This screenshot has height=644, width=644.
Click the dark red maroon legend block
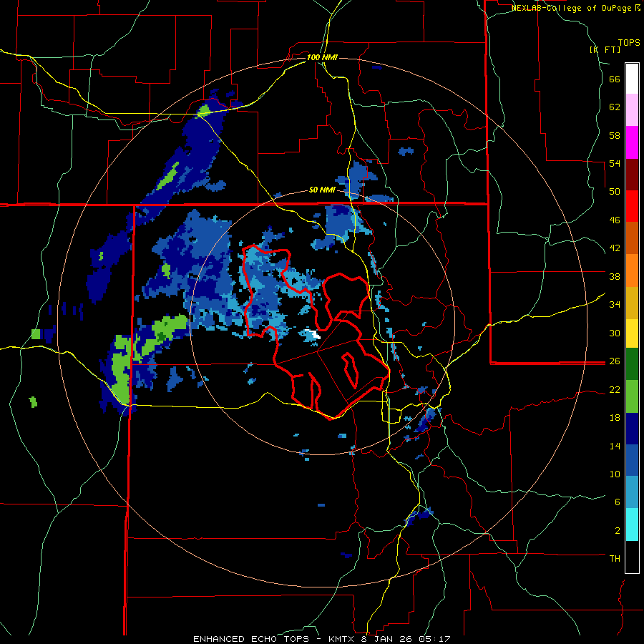pos(632,175)
